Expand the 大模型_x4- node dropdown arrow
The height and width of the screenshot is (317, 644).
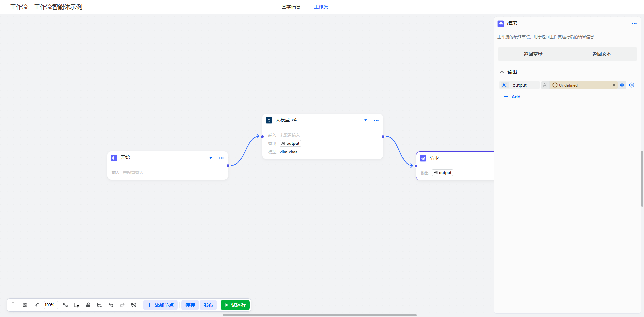click(x=366, y=120)
